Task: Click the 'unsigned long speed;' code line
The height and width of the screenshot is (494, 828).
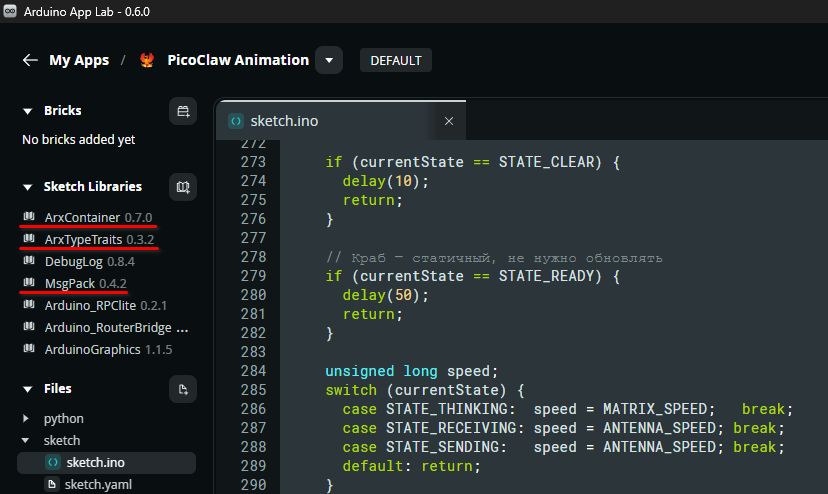Action: [411, 371]
